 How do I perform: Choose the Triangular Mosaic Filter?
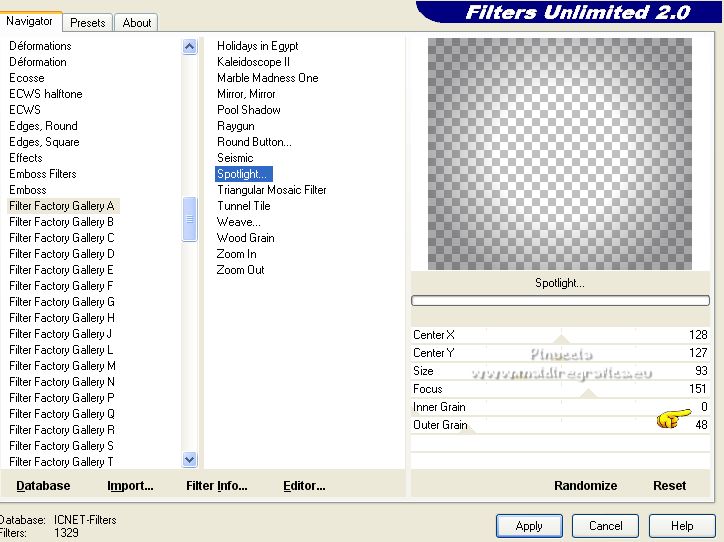[272, 190]
